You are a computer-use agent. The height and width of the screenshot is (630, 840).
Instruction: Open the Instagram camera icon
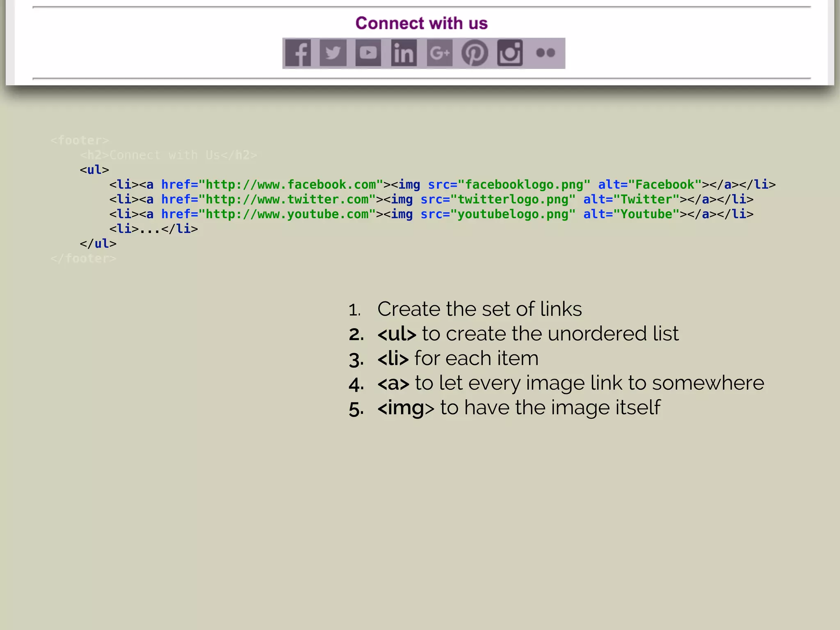[x=510, y=53]
